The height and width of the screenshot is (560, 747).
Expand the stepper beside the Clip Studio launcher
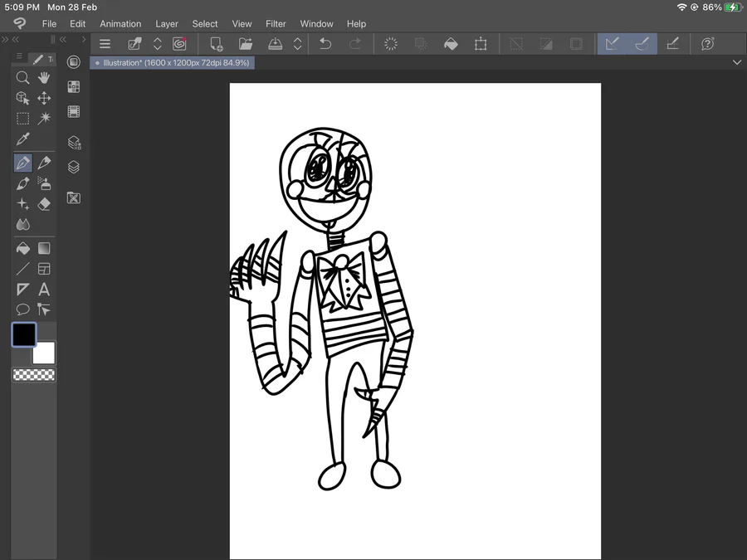coord(157,44)
